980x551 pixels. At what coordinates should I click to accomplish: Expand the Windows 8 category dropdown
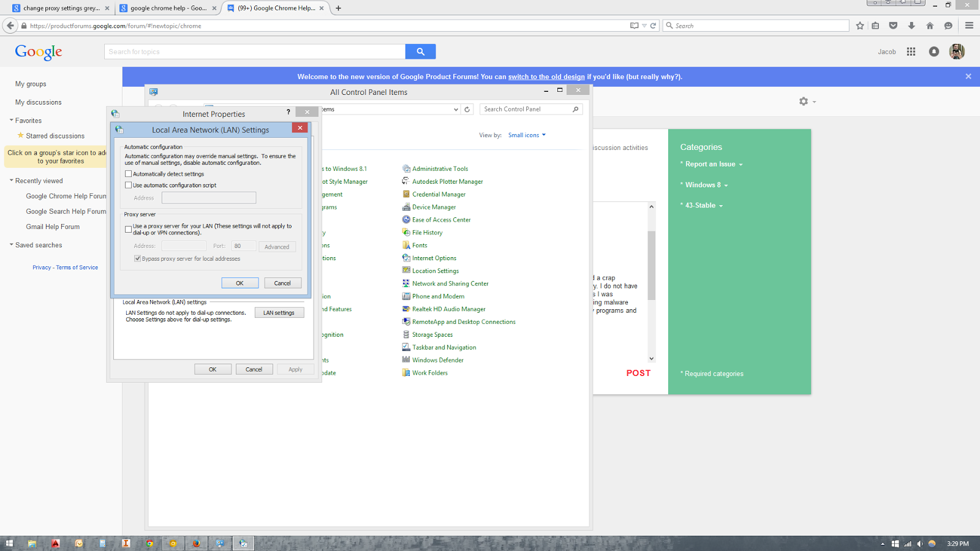tap(706, 185)
